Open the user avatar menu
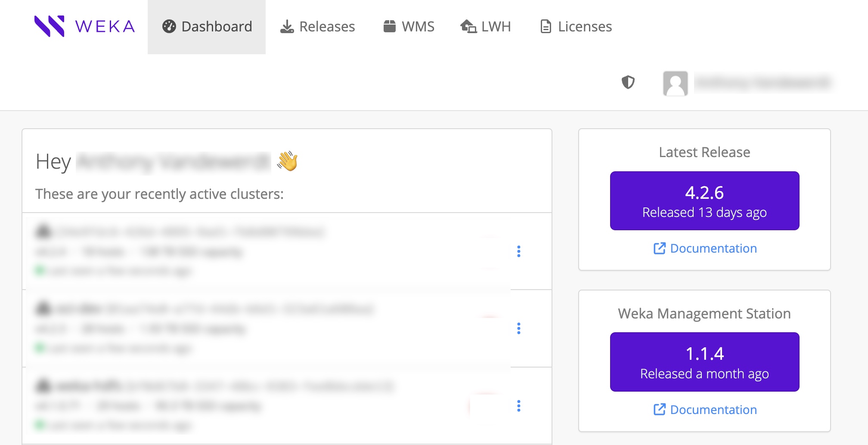Screen dimensions: 868x445 point(675,83)
